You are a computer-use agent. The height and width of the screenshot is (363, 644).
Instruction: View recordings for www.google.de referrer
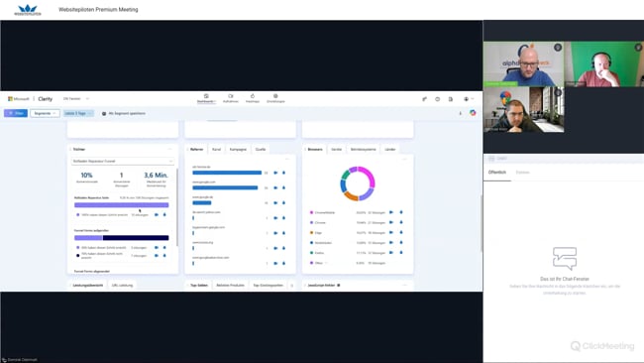[275, 202]
